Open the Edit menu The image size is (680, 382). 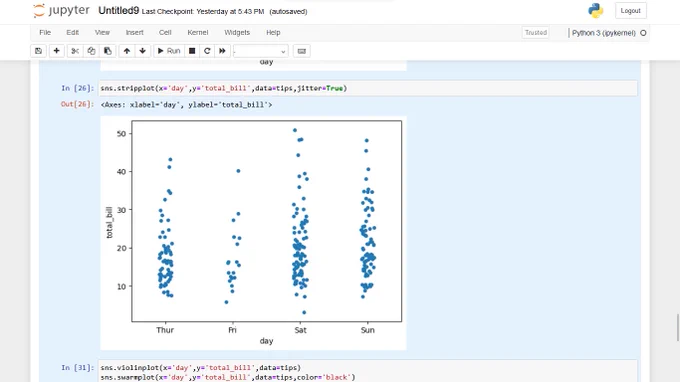pyautogui.click(x=72, y=33)
